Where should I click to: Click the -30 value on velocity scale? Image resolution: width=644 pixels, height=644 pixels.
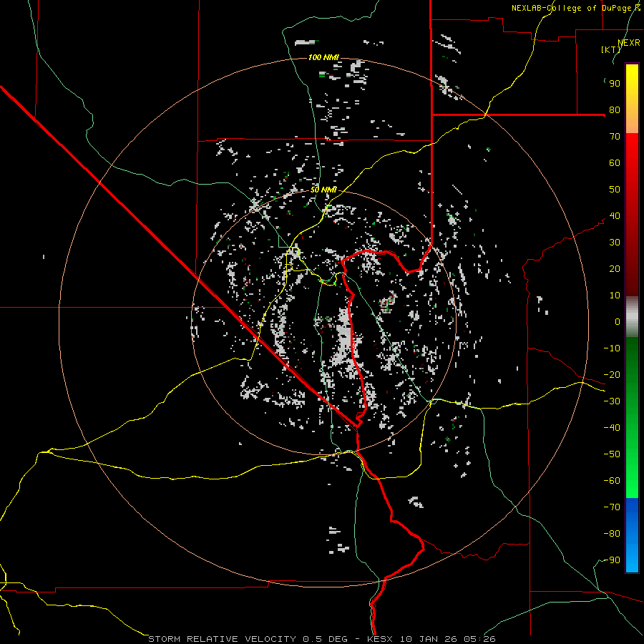tap(612, 401)
